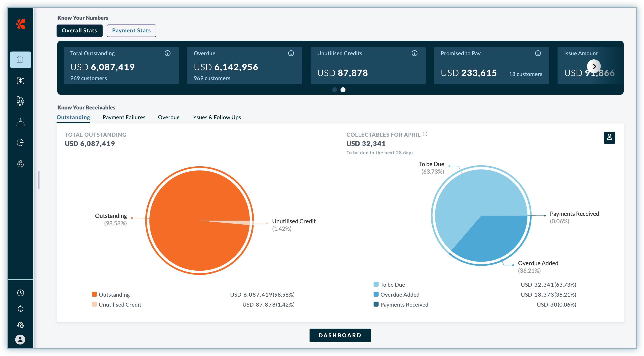644x356 pixels.
Task: Select the first carousel pagination dot
Action: [335, 90]
